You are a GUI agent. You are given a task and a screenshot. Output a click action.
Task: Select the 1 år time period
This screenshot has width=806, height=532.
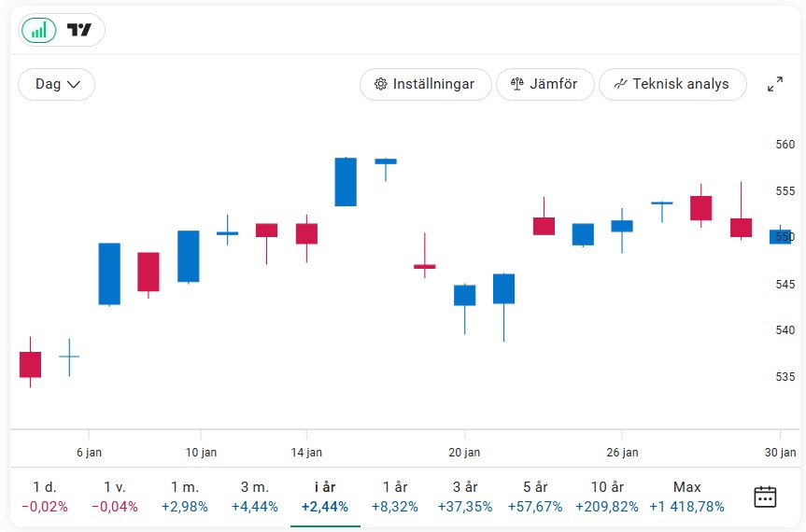coord(395,497)
